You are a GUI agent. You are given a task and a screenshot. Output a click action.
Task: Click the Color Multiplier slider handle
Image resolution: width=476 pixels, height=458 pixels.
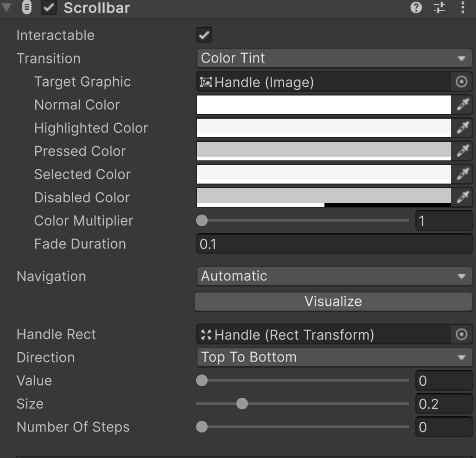(x=202, y=221)
